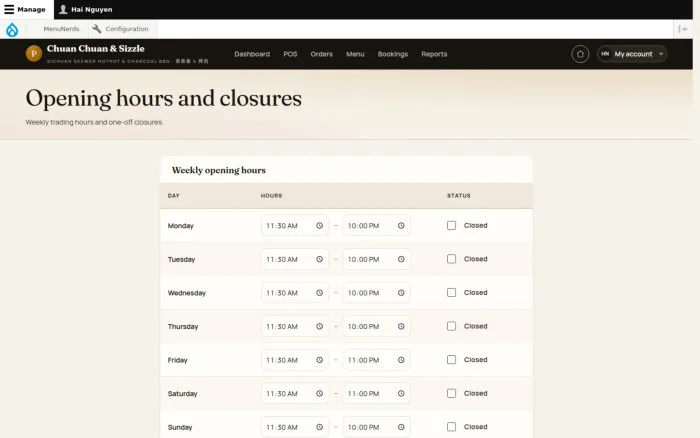This screenshot has height=438, width=700.
Task: Click the My account label
Action: [633, 54]
